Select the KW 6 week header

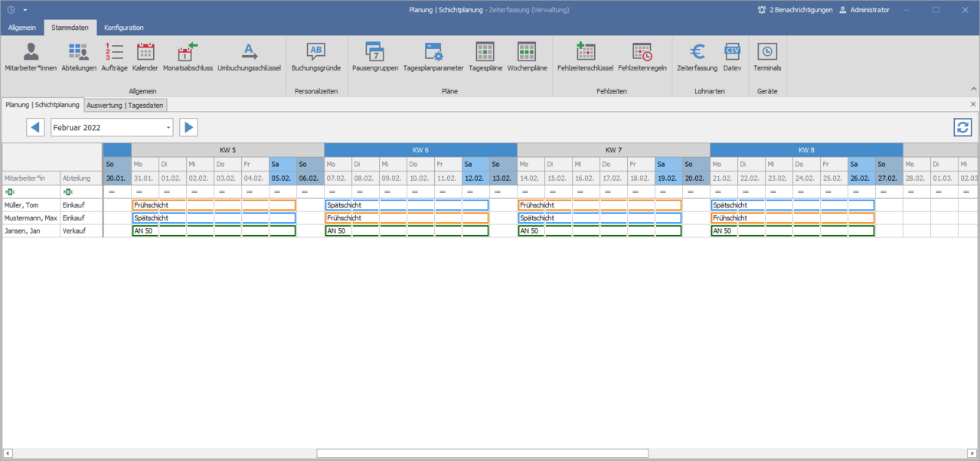pos(420,150)
